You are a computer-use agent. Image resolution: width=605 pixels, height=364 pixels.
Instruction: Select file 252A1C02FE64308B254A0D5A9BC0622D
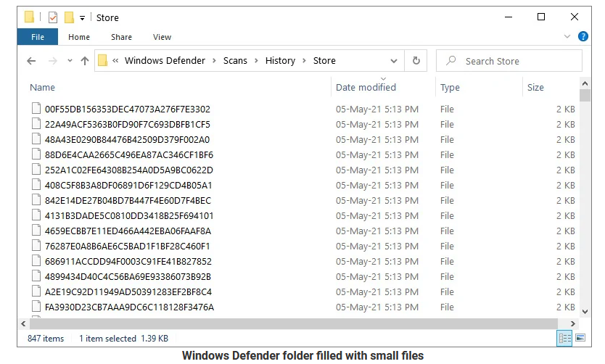click(x=129, y=170)
